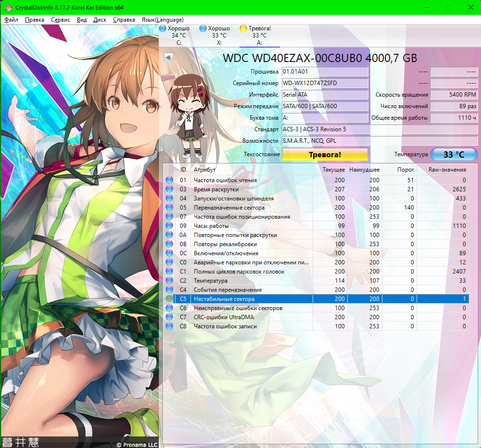Viewport: 481px width, 448px height.
Task: Select the Нестабильные сектора highlighted row
Action: [316, 299]
